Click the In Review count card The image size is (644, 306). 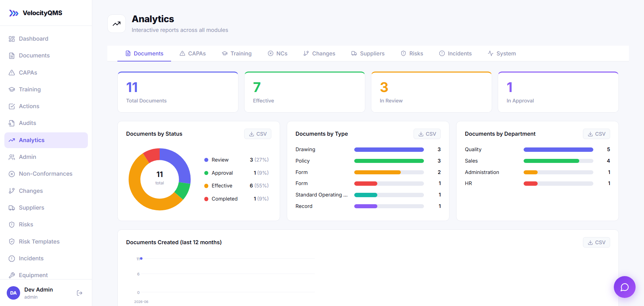click(x=431, y=92)
